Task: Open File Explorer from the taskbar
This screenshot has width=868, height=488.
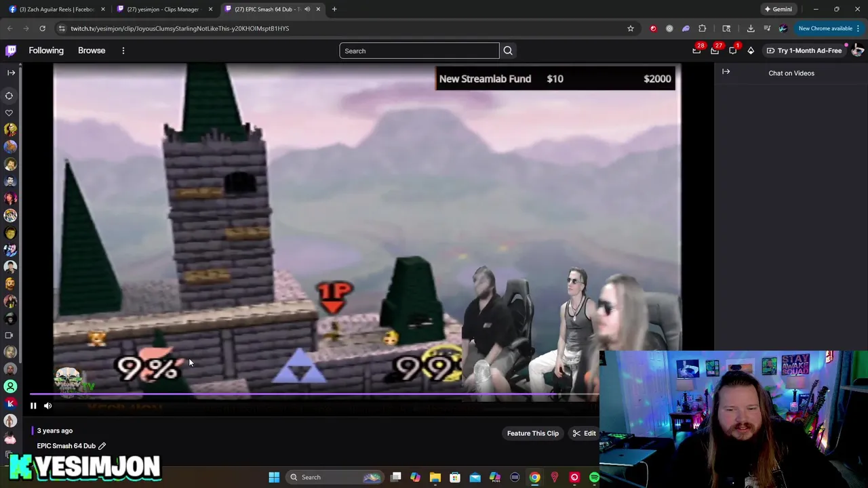Action: [x=435, y=477]
